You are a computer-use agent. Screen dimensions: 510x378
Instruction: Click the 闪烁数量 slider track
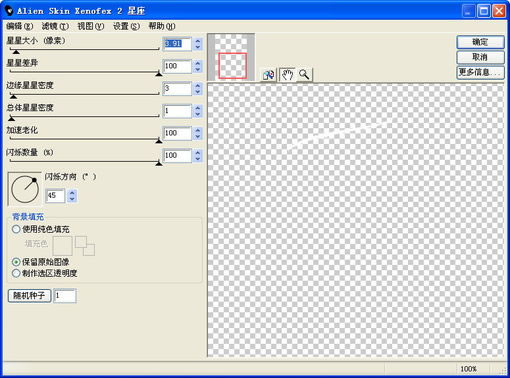[x=85, y=161]
